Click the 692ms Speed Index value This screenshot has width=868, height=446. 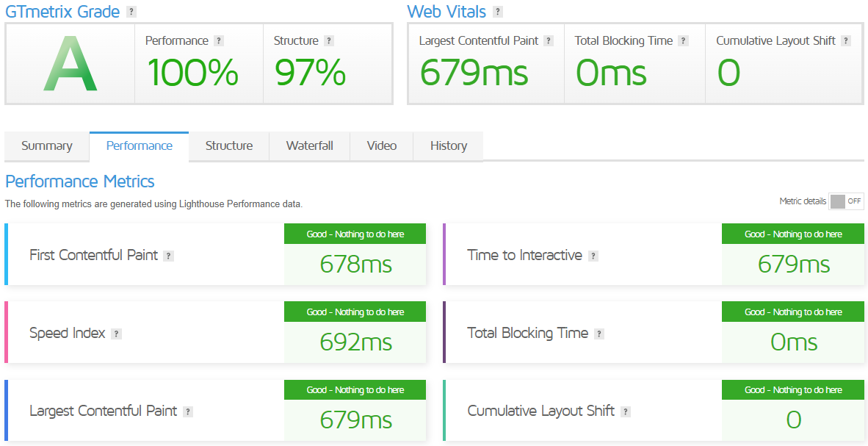355,342
